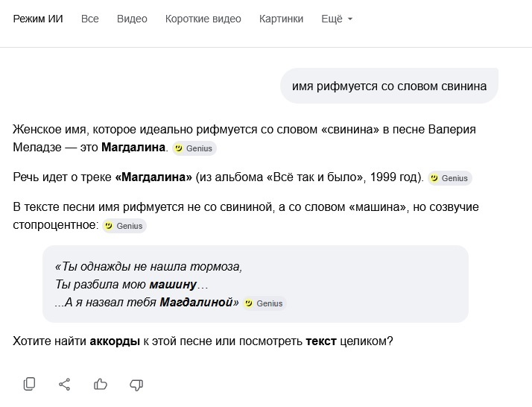Select the «Короткие видео» tab
Image resolution: width=532 pixels, height=407 pixels.
pos(203,19)
